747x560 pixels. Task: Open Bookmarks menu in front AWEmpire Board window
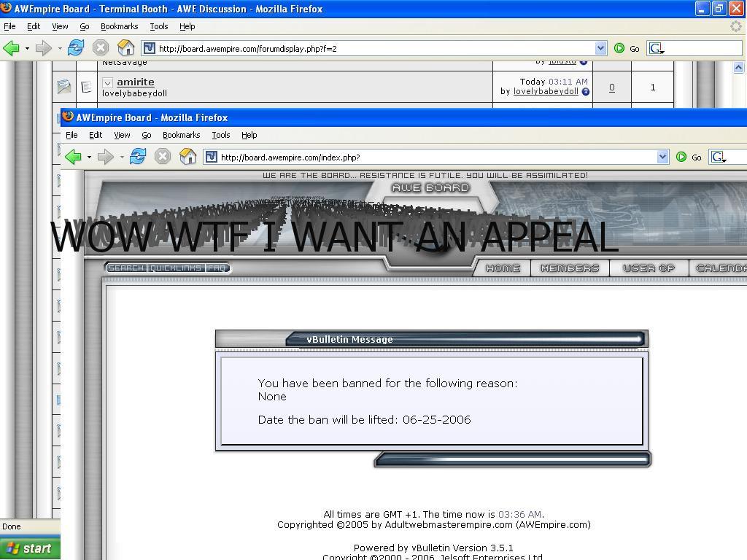(x=181, y=135)
